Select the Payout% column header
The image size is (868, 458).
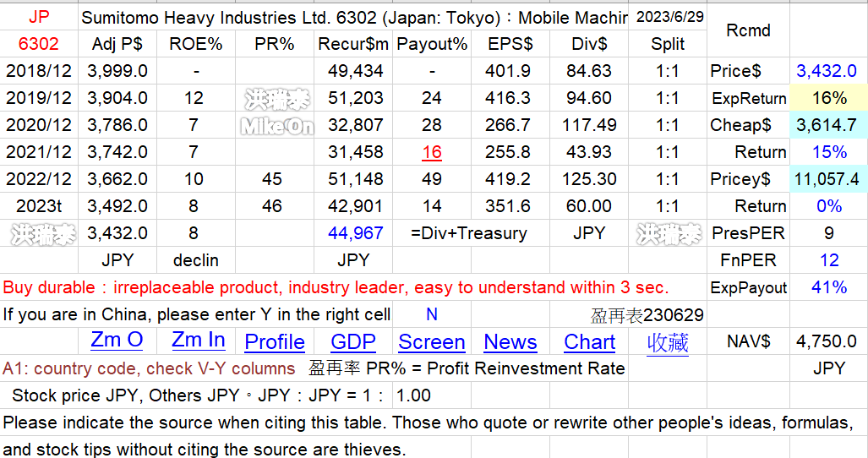(432, 44)
